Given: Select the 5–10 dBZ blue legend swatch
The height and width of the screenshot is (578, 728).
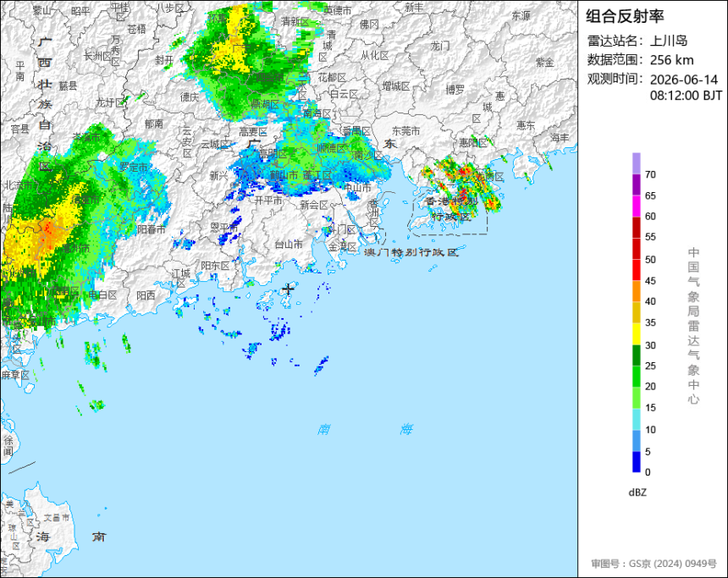Looking at the screenshot, I should [636, 441].
